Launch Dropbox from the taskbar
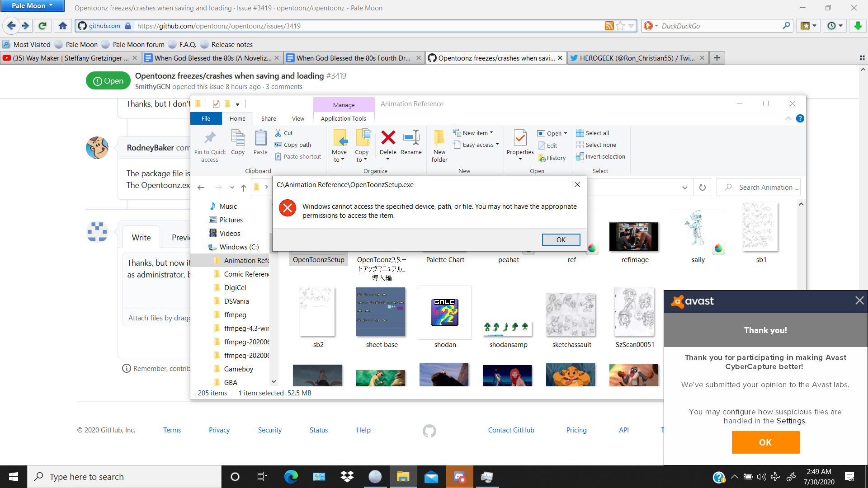Viewport: 868px width, 488px height. pos(347,476)
